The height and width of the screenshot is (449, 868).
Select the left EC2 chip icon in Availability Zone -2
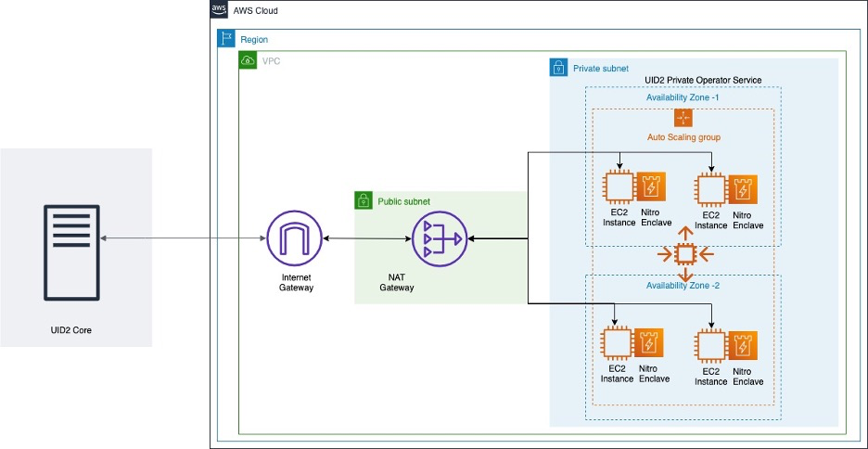pos(619,343)
